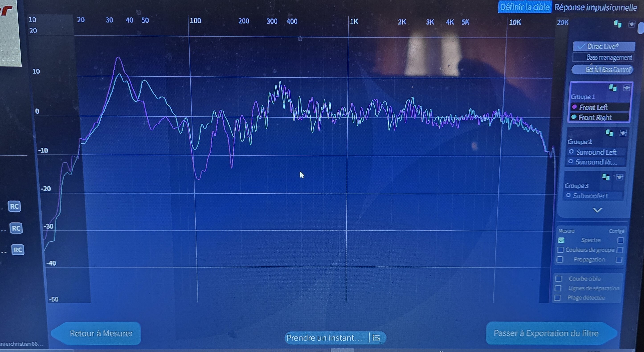The height and width of the screenshot is (352, 644).
Task: Switch to Réponse impulsionnelle tab
Action: point(595,8)
